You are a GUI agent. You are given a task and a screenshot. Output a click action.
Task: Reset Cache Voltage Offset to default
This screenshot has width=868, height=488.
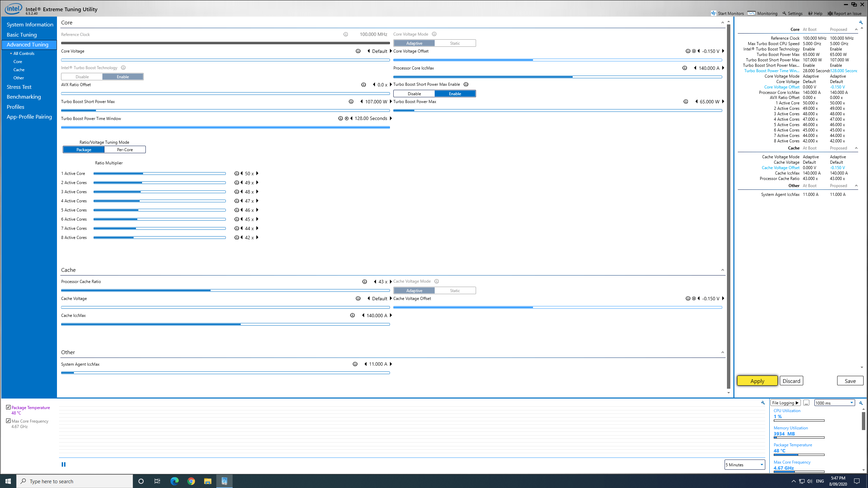pyautogui.click(x=694, y=299)
